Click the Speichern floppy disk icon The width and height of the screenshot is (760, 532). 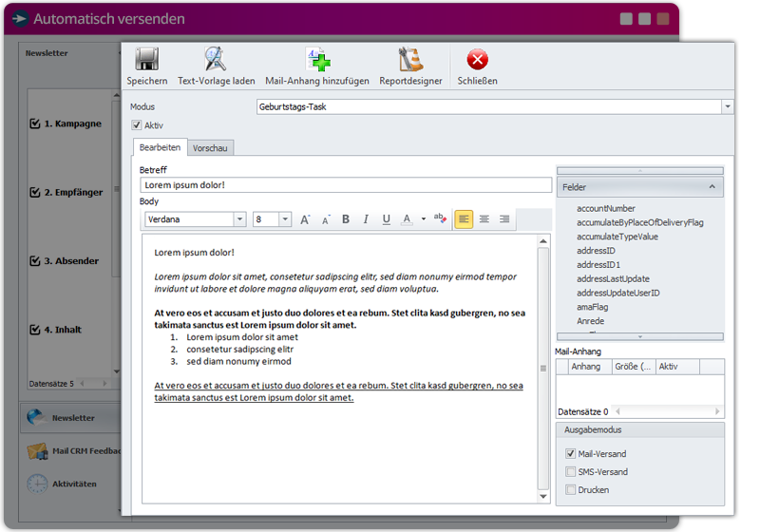(x=147, y=60)
